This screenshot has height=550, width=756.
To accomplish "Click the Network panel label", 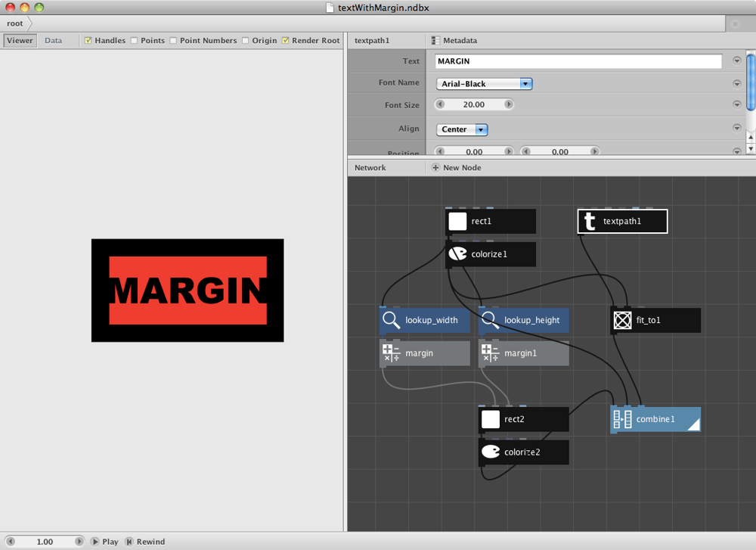I will pos(370,167).
